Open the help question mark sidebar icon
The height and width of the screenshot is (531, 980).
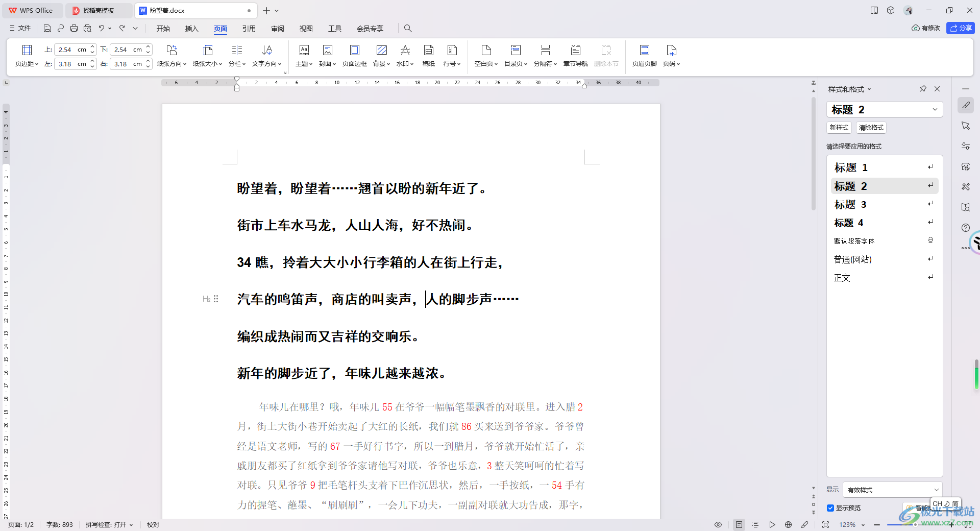coord(966,228)
